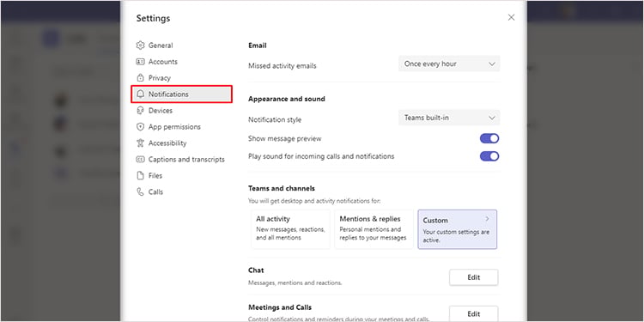Choose All activity notifications option

pyautogui.click(x=290, y=229)
